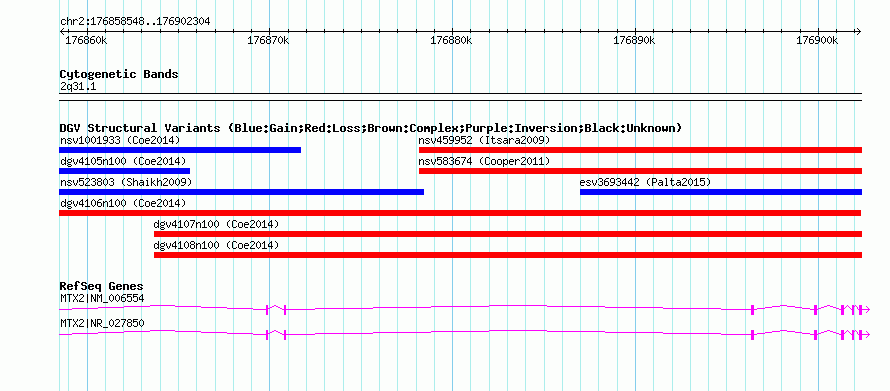
Task: Select the dgv4106n100 (Coe2014) label
Action: pyautogui.click(x=123, y=203)
